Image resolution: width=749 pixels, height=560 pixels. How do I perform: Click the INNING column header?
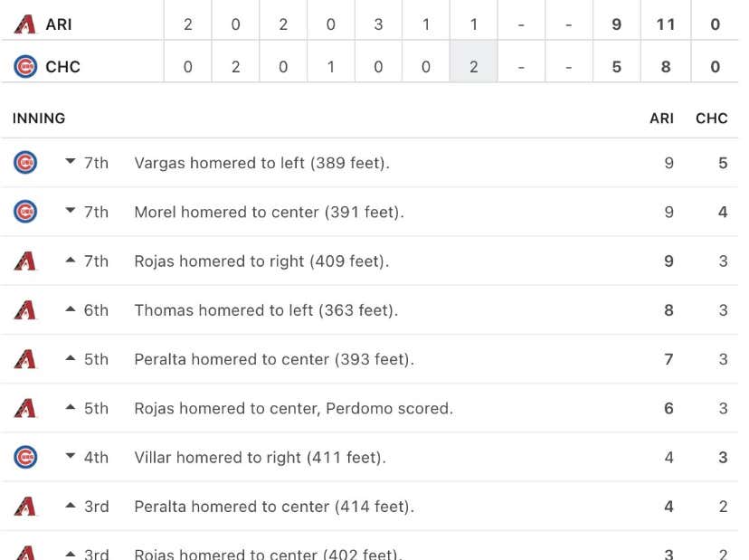coord(37,118)
